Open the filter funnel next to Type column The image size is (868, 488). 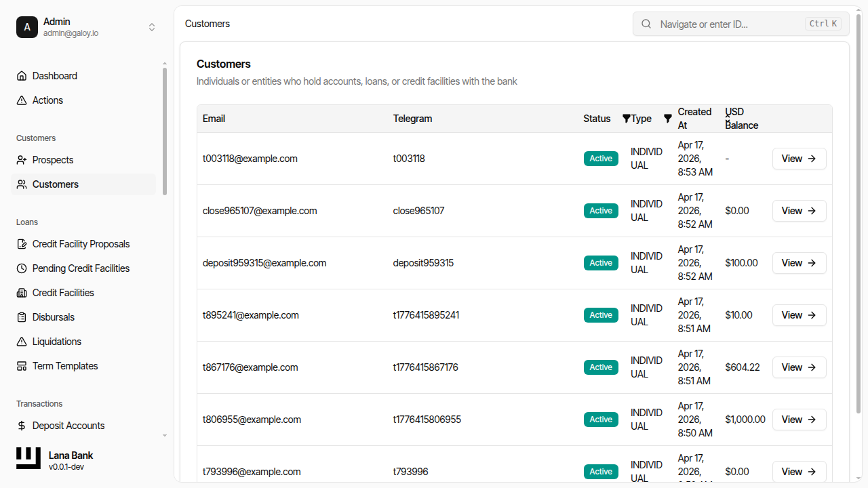[625, 118]
